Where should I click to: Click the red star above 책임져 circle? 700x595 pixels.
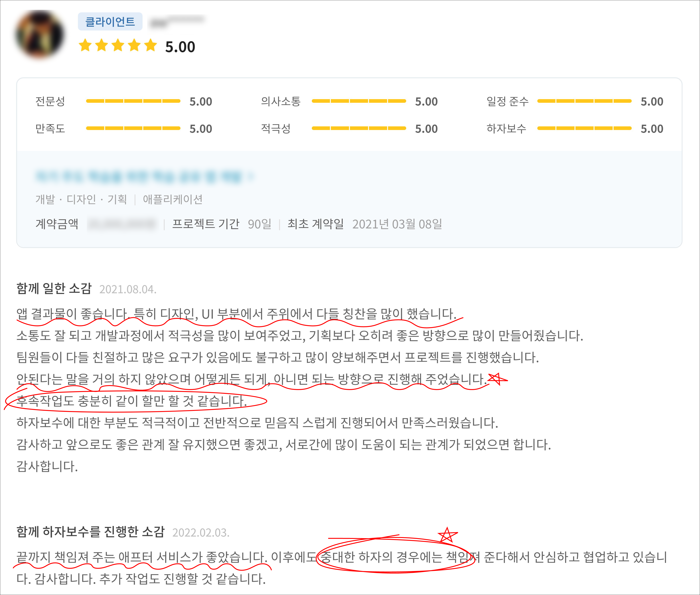pos(447,535)
